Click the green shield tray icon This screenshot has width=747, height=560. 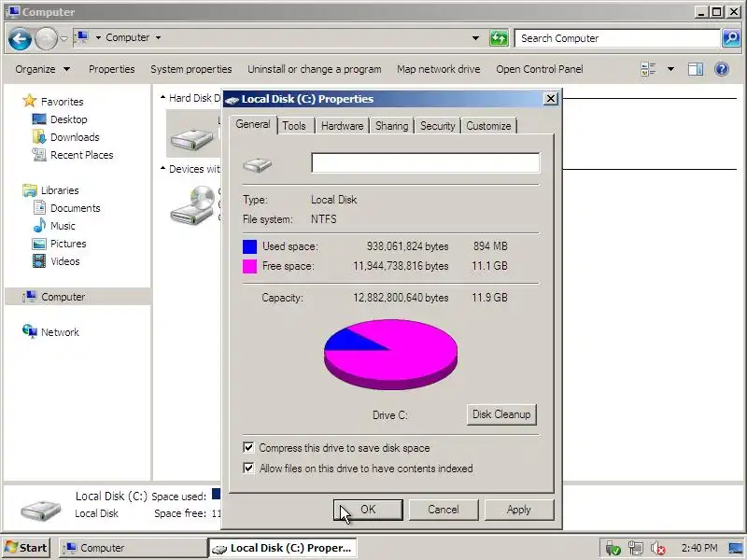[613, 549]
